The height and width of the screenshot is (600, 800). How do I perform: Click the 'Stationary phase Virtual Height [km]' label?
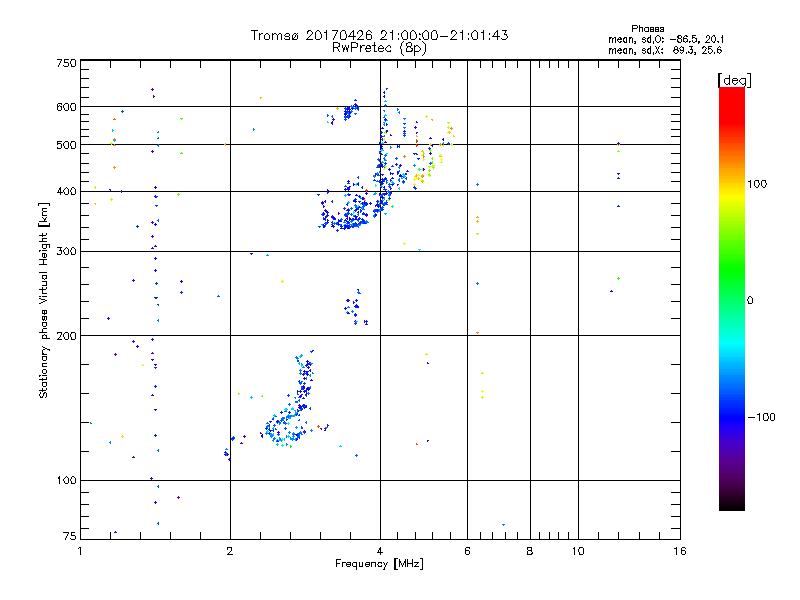(44, 301)
